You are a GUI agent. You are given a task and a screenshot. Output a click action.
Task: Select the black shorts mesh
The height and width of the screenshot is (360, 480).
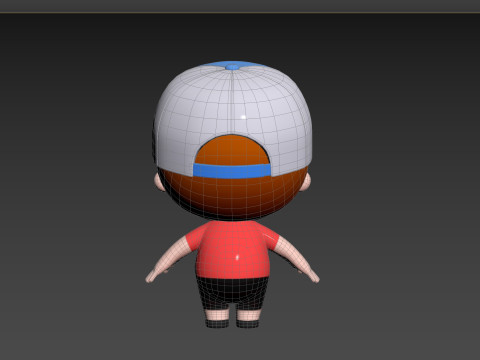point(232,293)
